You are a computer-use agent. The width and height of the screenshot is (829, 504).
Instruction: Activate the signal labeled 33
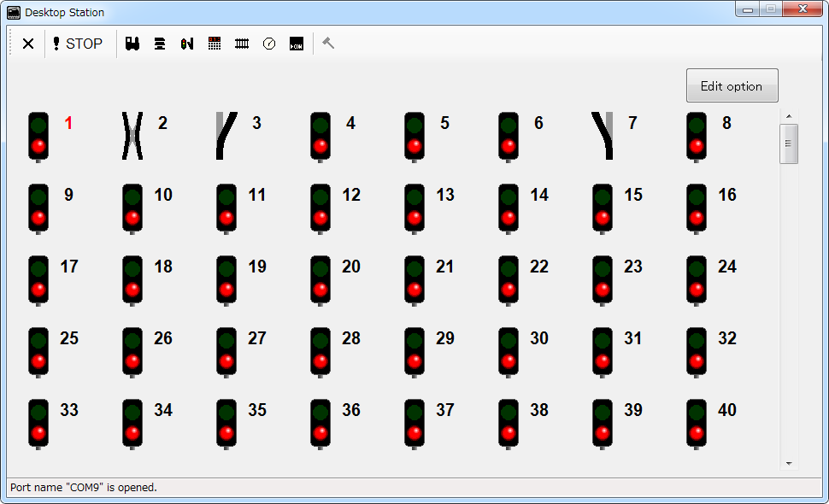pos(38,424)
